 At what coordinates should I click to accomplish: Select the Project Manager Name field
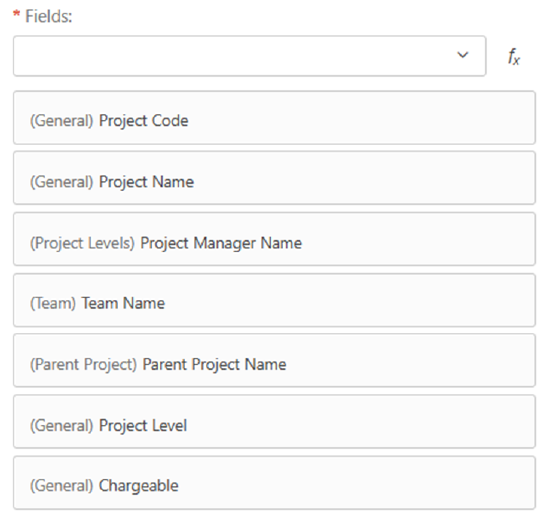(x=274, y=239)
